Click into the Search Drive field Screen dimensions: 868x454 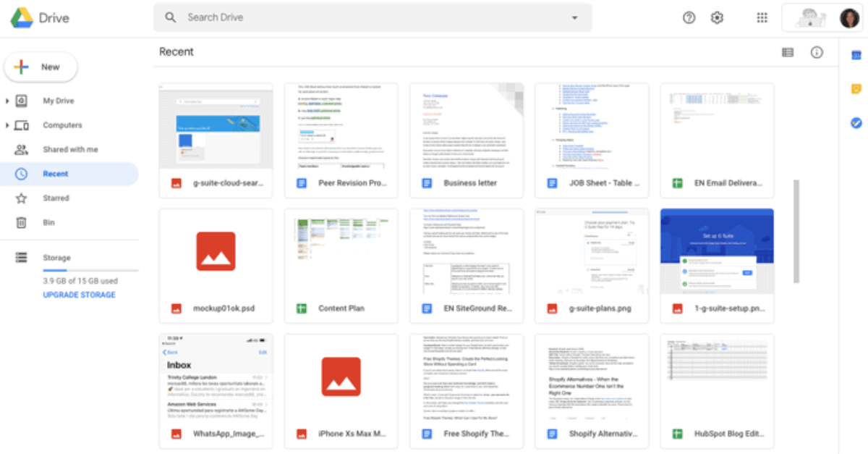[362, 18]
